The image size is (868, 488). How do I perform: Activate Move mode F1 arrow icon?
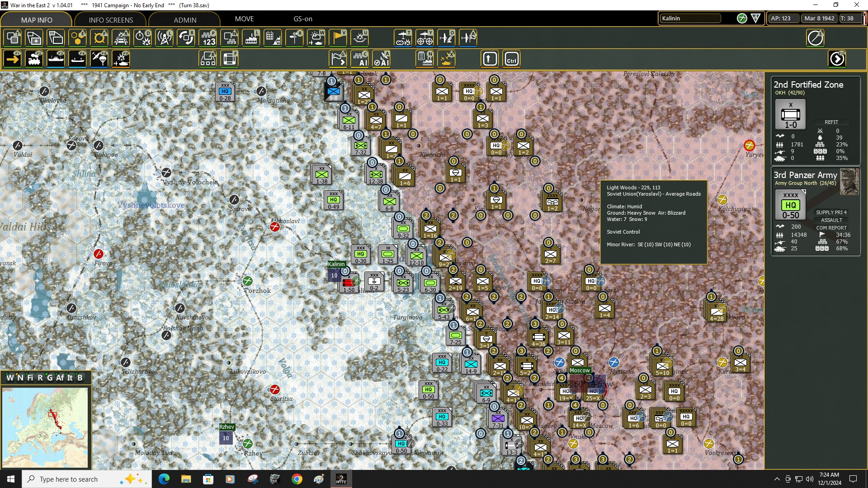(x=13, y=59)
